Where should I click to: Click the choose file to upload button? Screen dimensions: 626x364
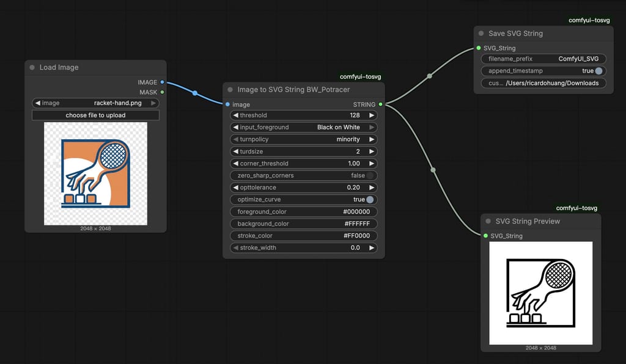pos(95,115)
